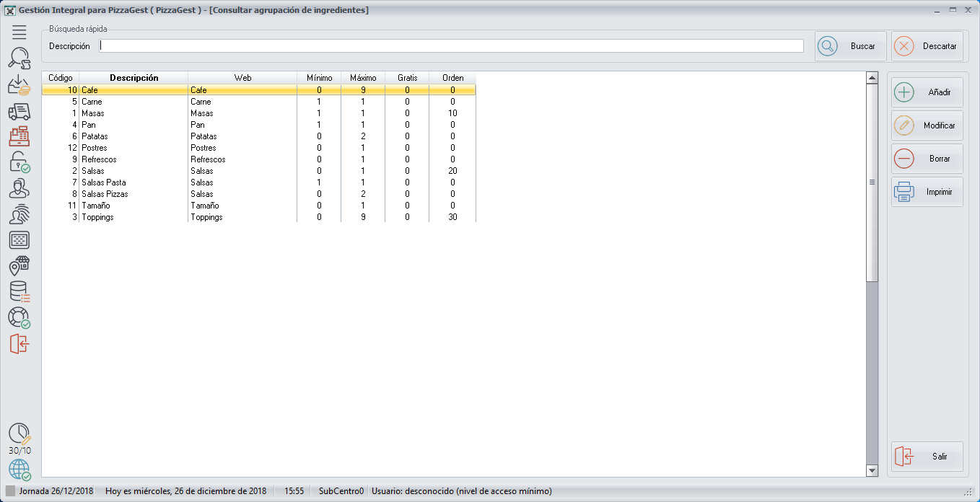
Task: Click the Imprimir print button
Action: 927,192
